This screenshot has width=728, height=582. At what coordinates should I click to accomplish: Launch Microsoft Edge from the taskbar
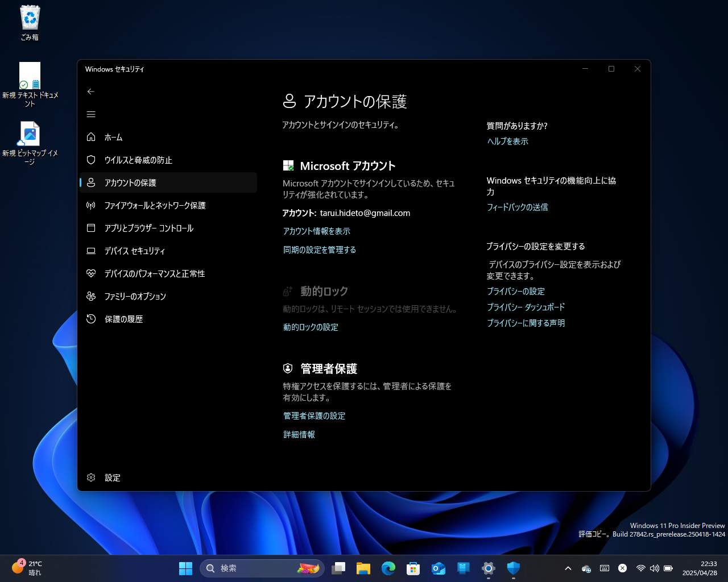click(388, 568)
